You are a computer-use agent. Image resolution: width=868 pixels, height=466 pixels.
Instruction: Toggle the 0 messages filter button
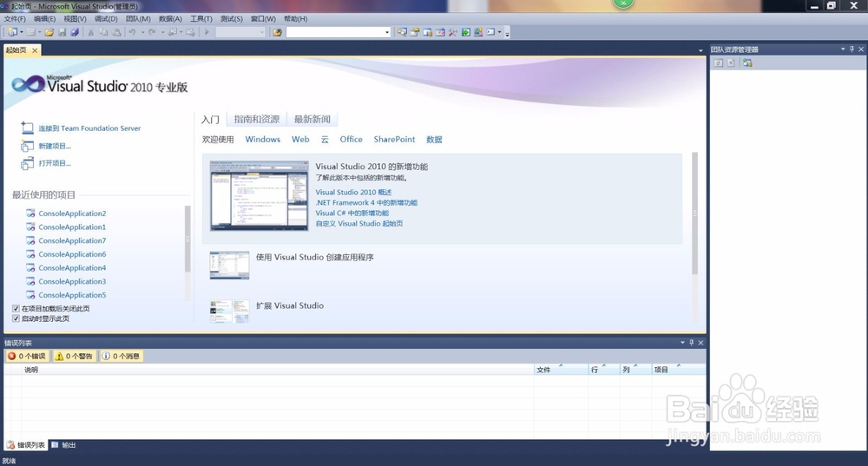(x=122, y=356)
